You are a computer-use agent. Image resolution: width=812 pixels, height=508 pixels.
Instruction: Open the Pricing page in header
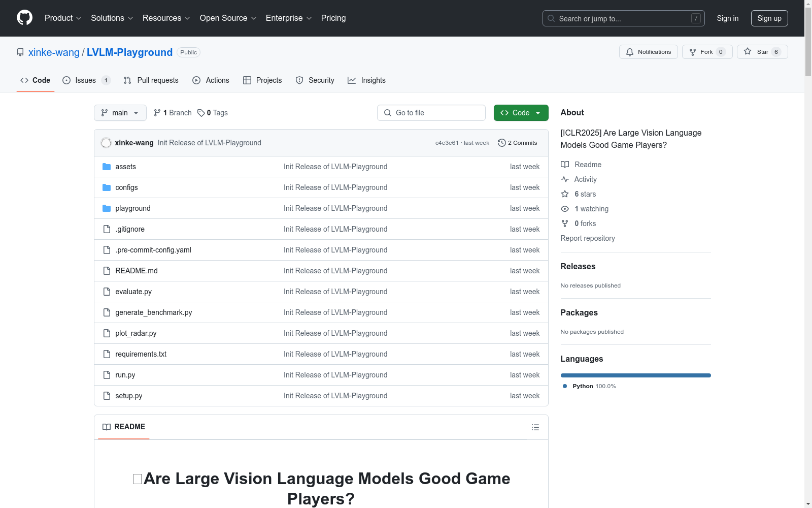pos(333,18)
